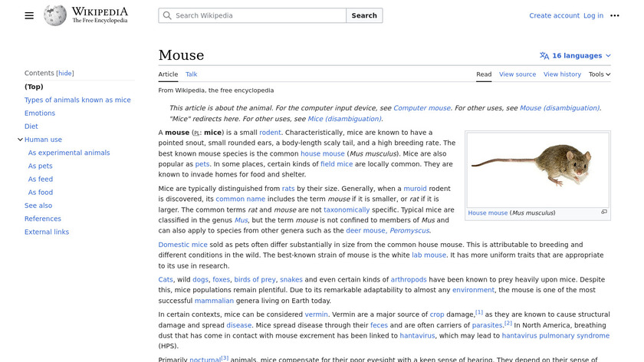Open the house mouse photo thumbnail

pyautogui.click(x=537, y=169)
